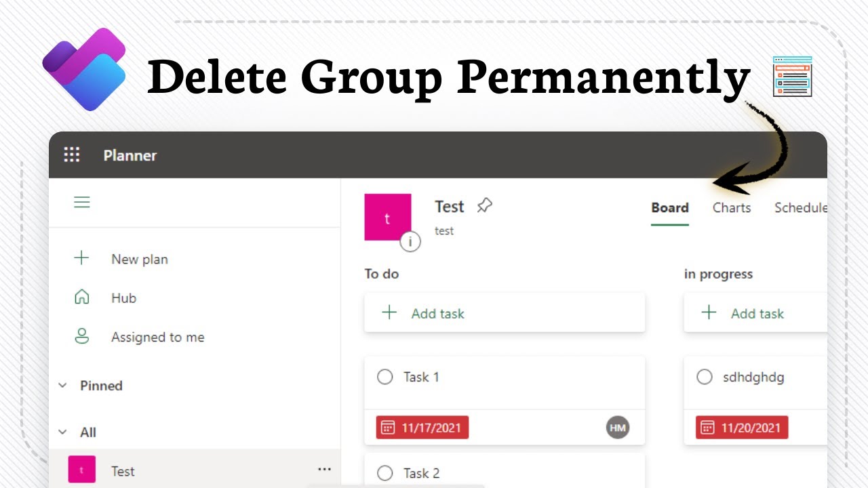Open the Schedule tab
The height and width of the screenshot is (488, 868).
click(800, 208)
